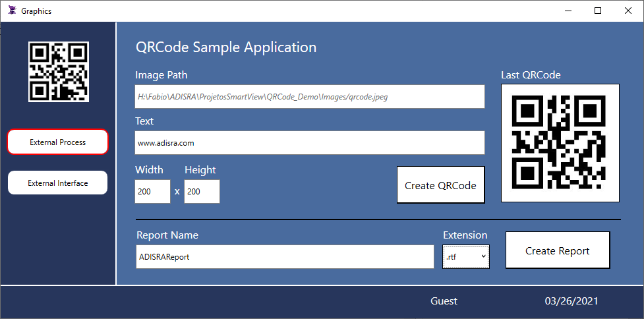644x319 pixels.
Task: Open the Last QRCode preview image
Action: pyautogui.click(x=560, y=143)
